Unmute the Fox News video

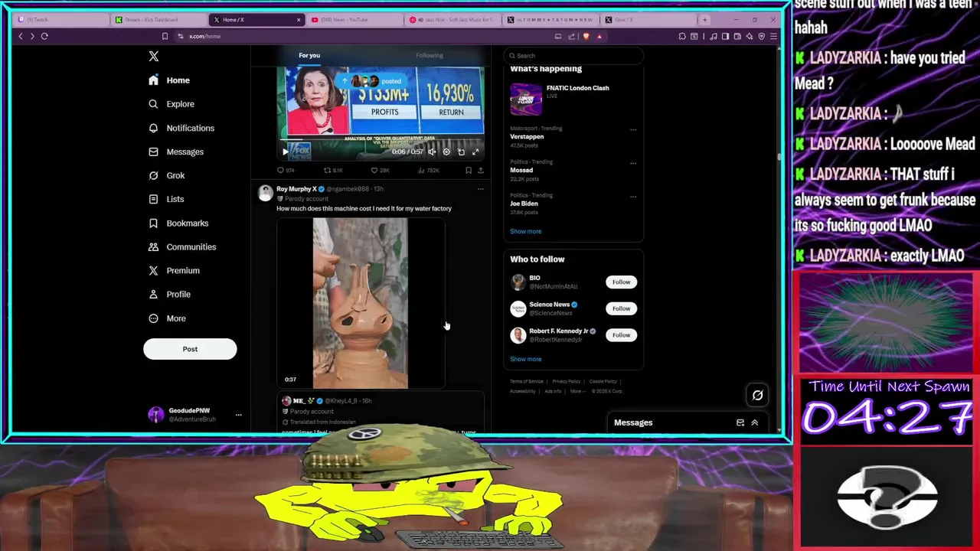click(432, 152)
